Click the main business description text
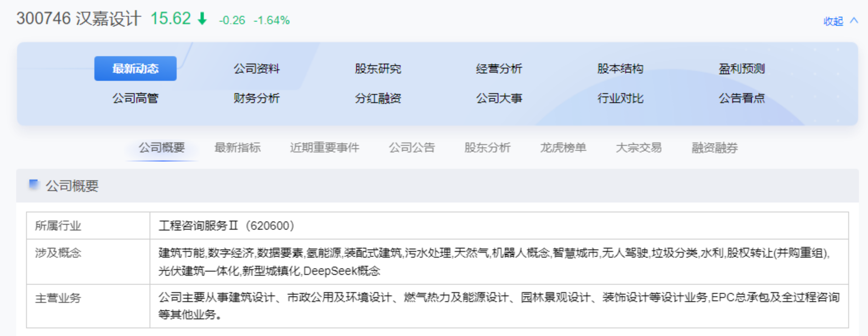868x336 pixels. point(499,306)
